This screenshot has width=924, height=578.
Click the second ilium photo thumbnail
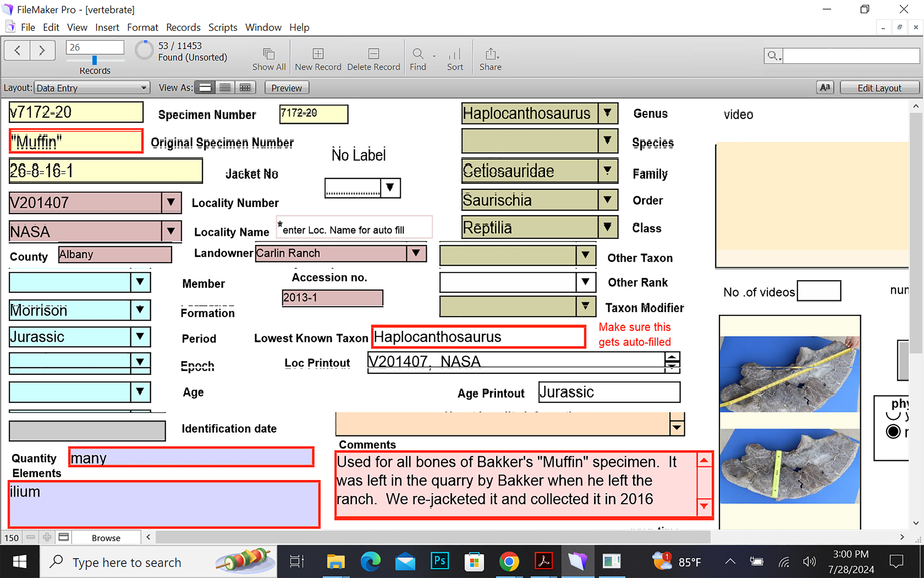[789, 466]
